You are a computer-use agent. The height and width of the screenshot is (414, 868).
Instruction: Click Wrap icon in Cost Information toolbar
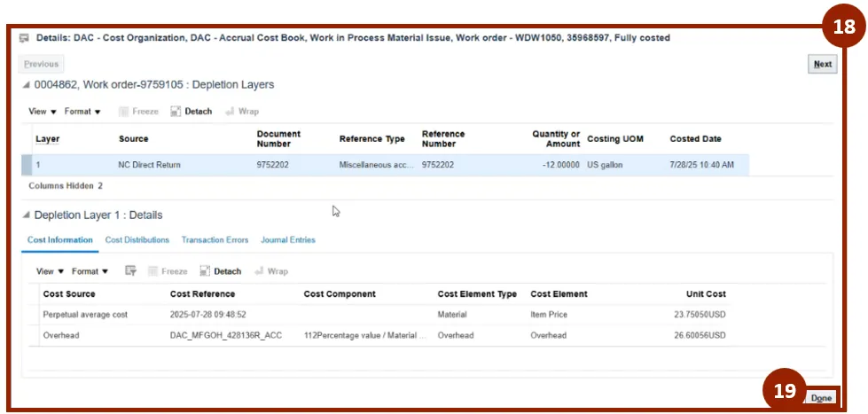point(260,271)
